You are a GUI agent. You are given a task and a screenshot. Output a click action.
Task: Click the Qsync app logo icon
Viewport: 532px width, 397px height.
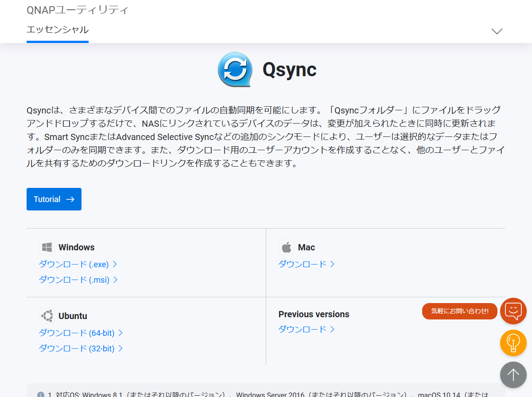235,69
